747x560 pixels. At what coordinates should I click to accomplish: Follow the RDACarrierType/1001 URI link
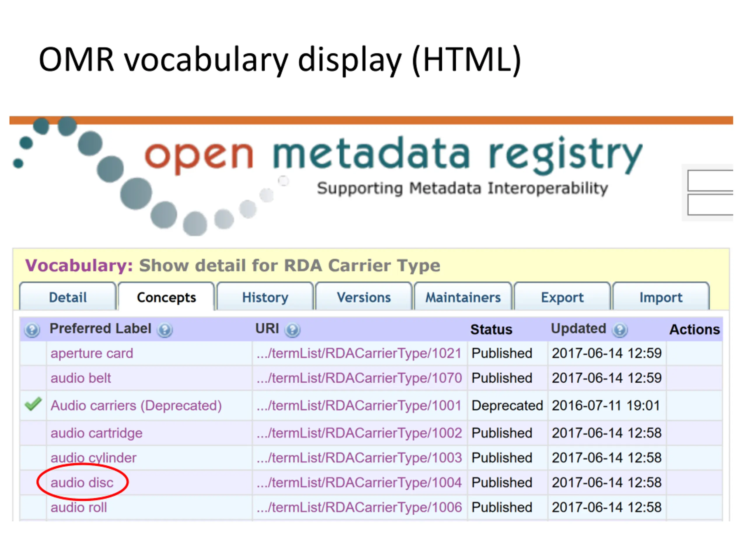click(359, 405)
